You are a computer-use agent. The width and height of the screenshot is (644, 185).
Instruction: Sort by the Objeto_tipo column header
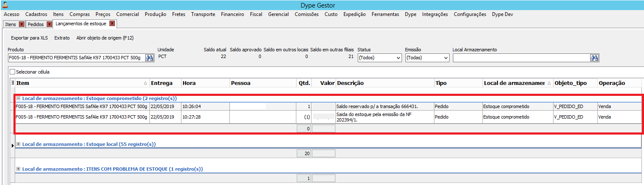[575, 83]
